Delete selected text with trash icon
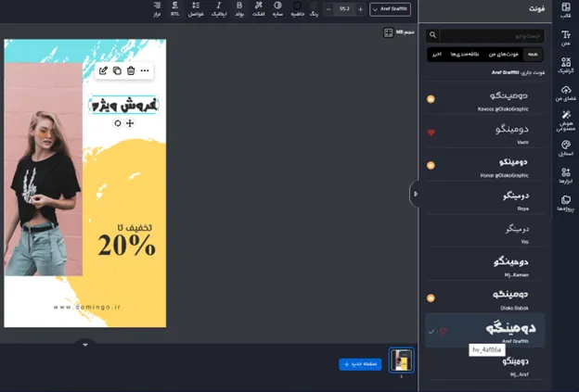 pyautogui.click(x=131, y=70)
